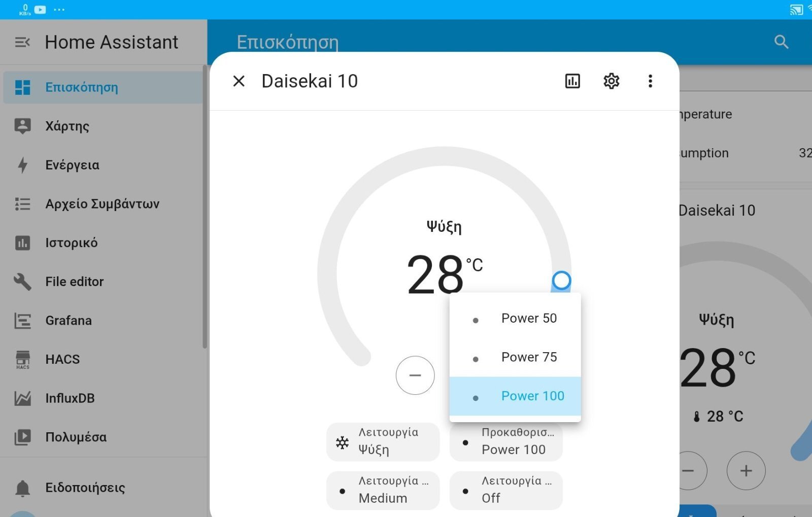Click the circular temperature arc track in dialog
Image resolution: width=812 pixels, height=517 pixels.
coord(444,156)
